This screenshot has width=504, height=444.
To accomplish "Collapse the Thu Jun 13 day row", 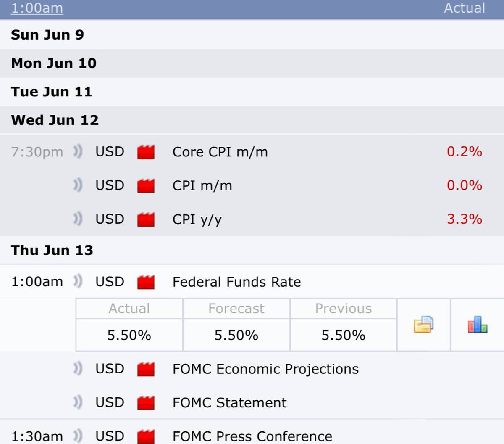I will 252,250.
